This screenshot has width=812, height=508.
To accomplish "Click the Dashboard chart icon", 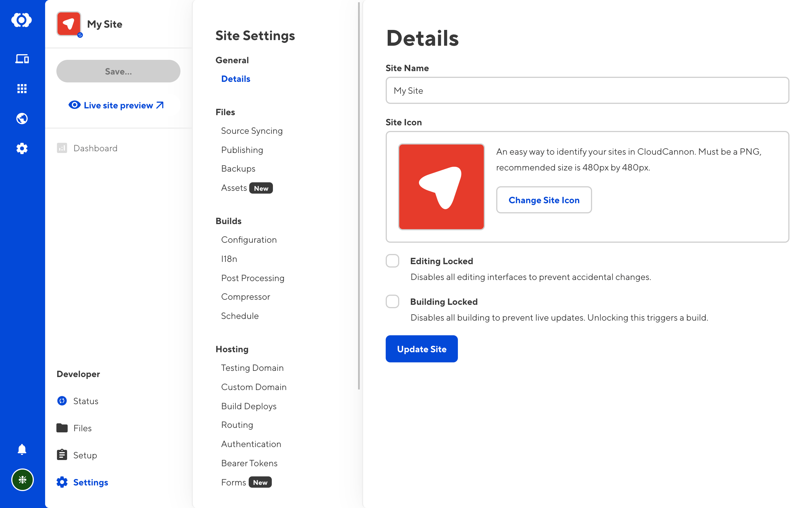I will tap(62, 148).
